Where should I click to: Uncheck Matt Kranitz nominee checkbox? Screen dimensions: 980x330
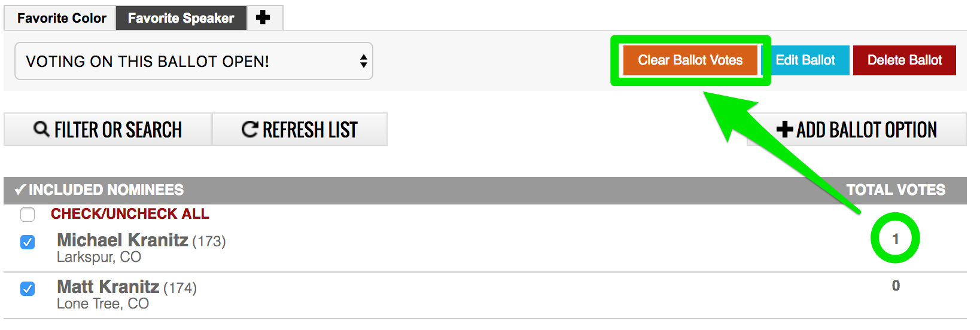pyautogui.click(x=28, y=288)
